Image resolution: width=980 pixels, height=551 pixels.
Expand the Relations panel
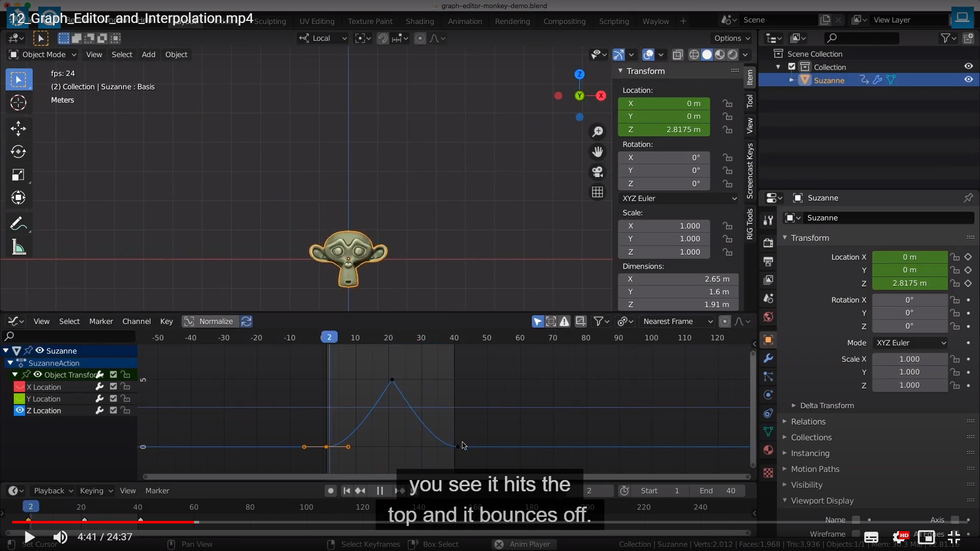808,421
